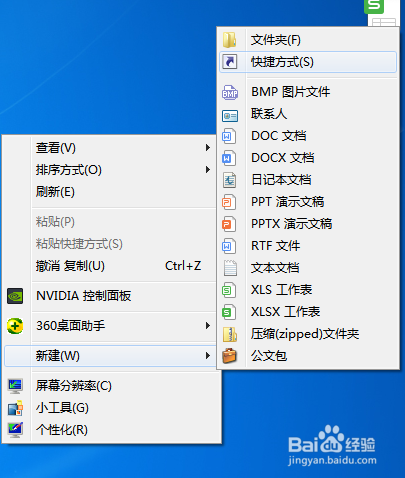Click the shortcut arrow icon beside 快捷方式(S)
The width and height of the screenshot is (405, 478).
pyautogui.click(x=230, y=62)
